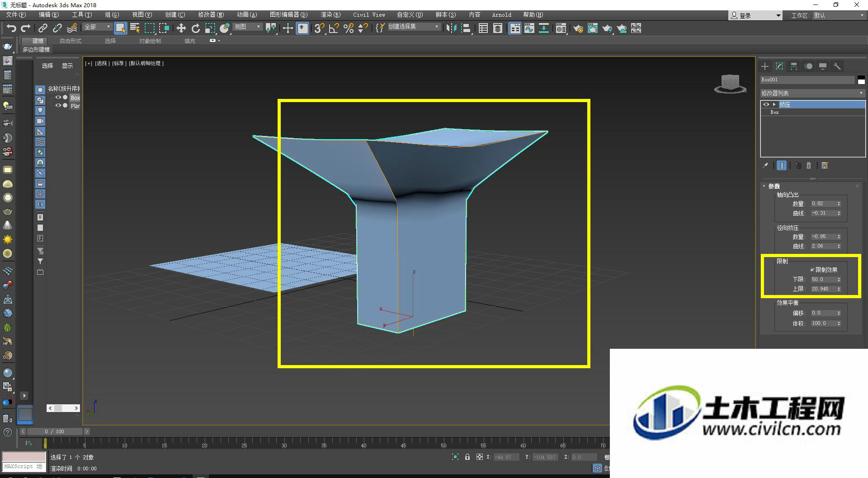Click the Redo arrow icon
The image size is (868, 478).
[26, 28]
